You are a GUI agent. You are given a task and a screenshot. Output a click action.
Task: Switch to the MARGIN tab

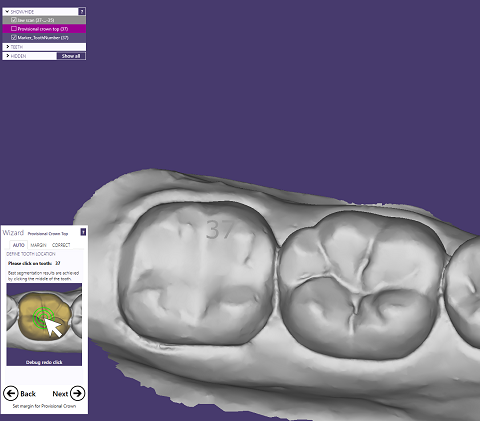38,245
